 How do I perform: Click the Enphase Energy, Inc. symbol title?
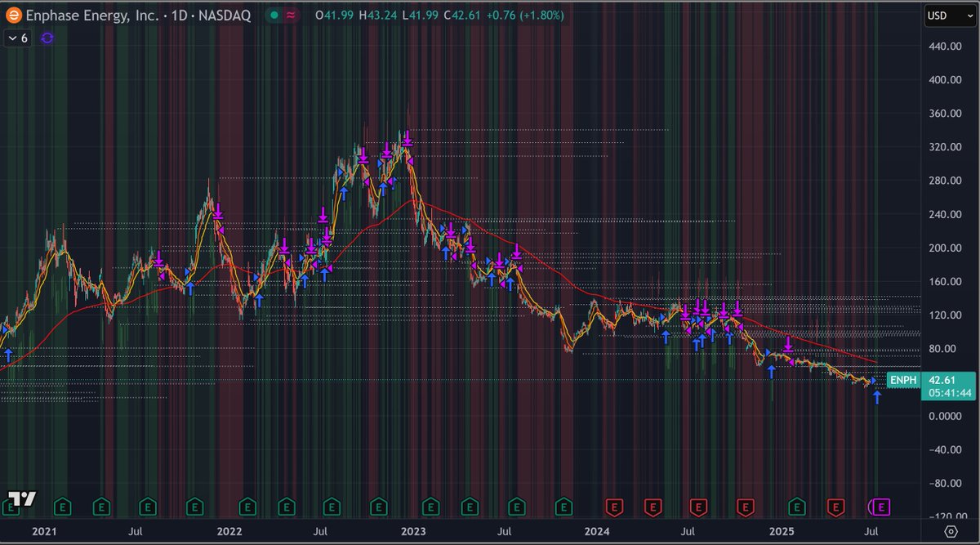point(91,15)
